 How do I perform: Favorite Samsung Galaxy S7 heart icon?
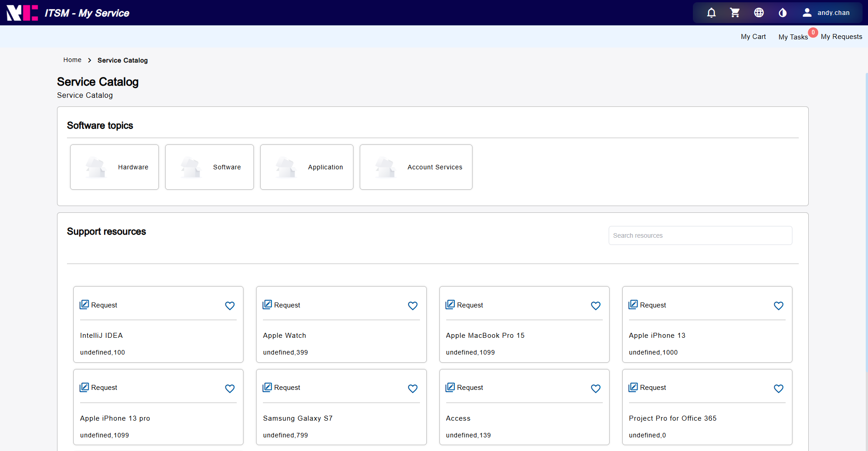point(413,389)
